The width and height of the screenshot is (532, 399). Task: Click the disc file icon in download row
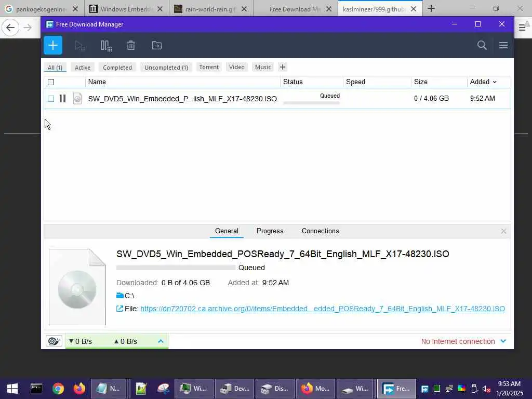[77, 98]
